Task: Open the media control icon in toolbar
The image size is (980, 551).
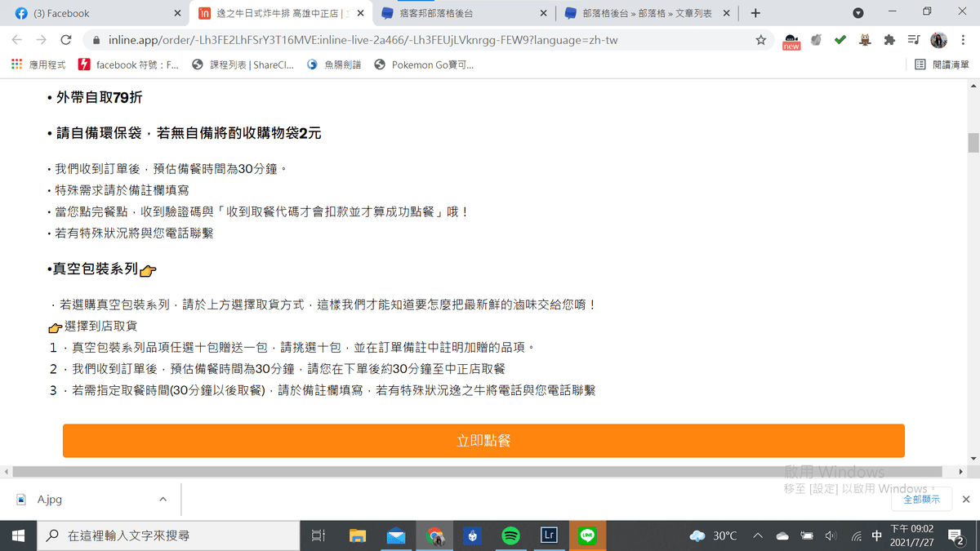Action: coord(914,40)
